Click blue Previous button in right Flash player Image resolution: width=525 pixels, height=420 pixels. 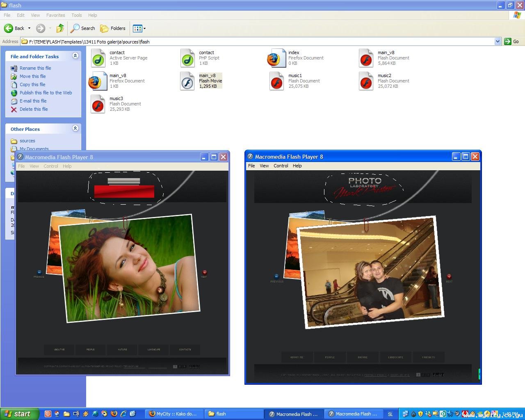pos(276,277)
